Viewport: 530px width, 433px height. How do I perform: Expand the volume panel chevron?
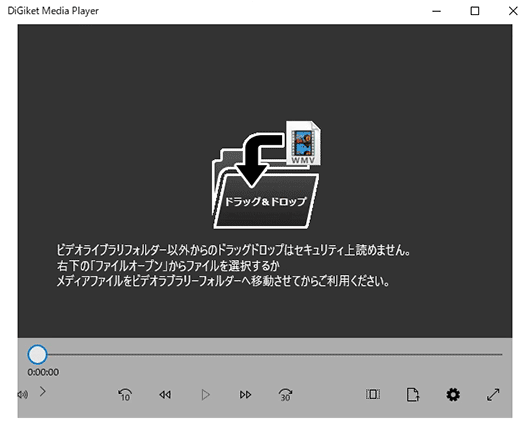click(43, 392)
